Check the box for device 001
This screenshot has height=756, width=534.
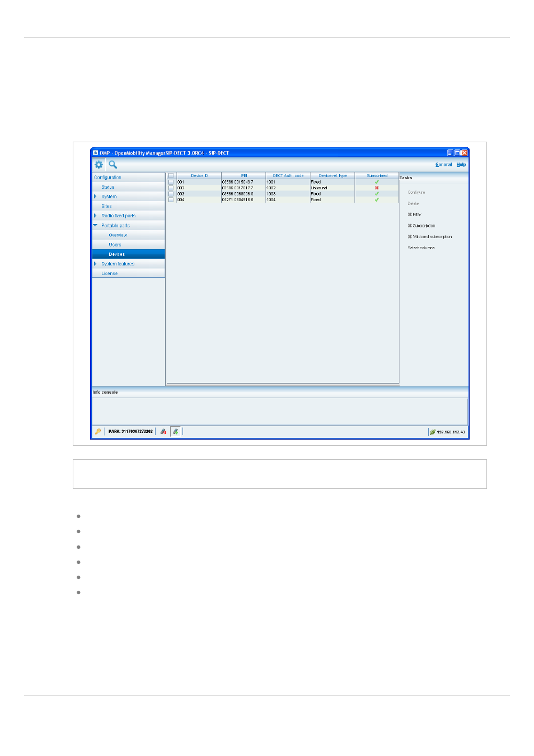(171, 182)
